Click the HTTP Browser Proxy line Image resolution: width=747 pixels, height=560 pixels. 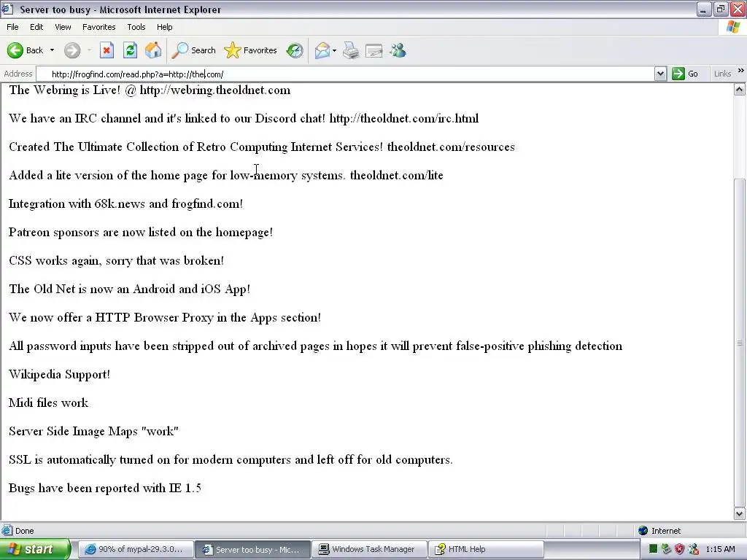tap(165, 318)
